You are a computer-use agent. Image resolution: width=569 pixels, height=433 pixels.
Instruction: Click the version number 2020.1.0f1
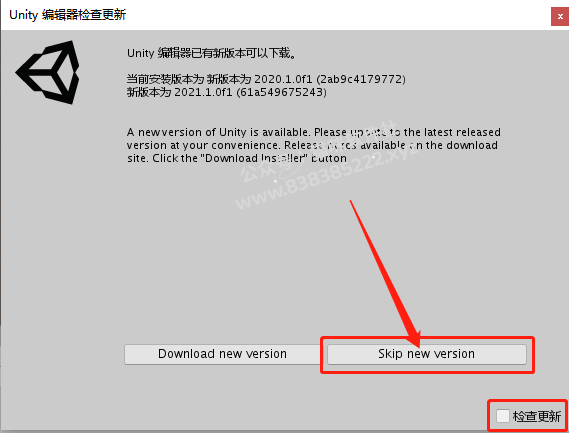pyautogui.click(x=283, y=79)
